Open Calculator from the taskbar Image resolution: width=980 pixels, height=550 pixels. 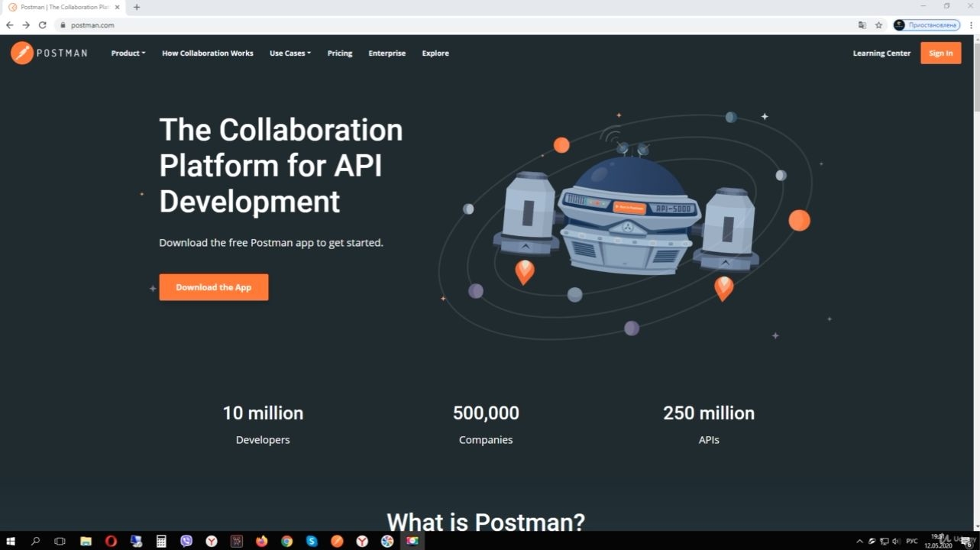pos(161,541)
